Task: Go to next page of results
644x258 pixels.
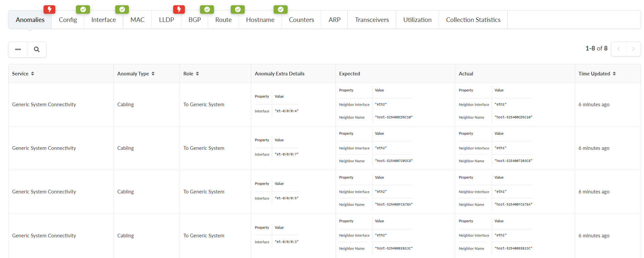Action: pyautogui.click(x=633, y=49)
